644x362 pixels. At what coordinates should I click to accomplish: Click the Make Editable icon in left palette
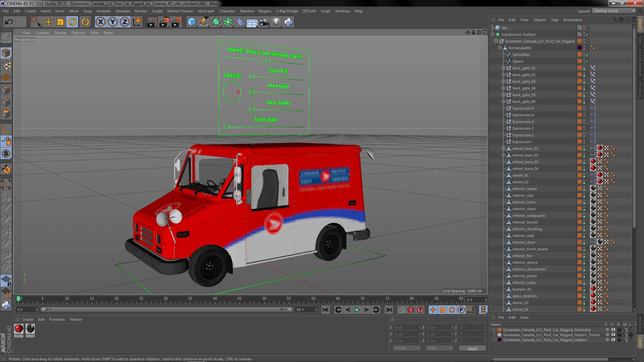[x=6, y=38]
